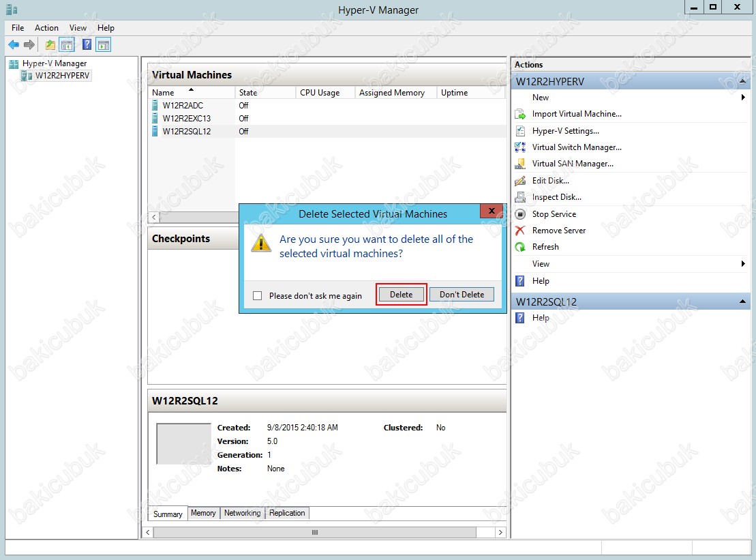
Task: Click the bottom horizontal scrollbar thumb
Action: pos(315,533)
